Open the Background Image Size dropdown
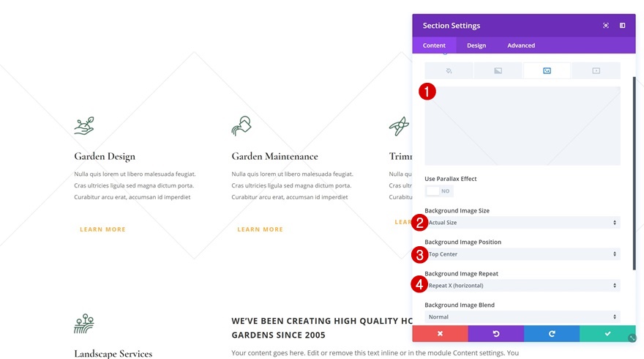Screen dimensions: 644x359 coord(523,223)
